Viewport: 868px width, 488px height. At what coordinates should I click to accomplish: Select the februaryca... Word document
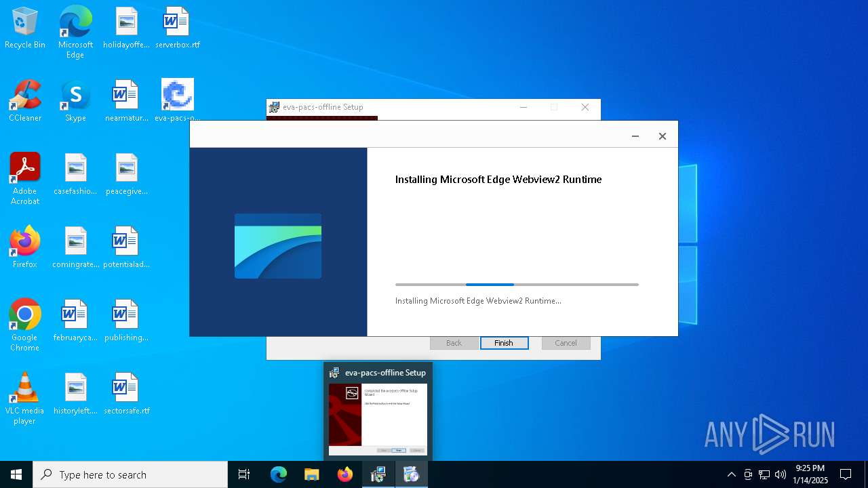[x=75, y=321]
